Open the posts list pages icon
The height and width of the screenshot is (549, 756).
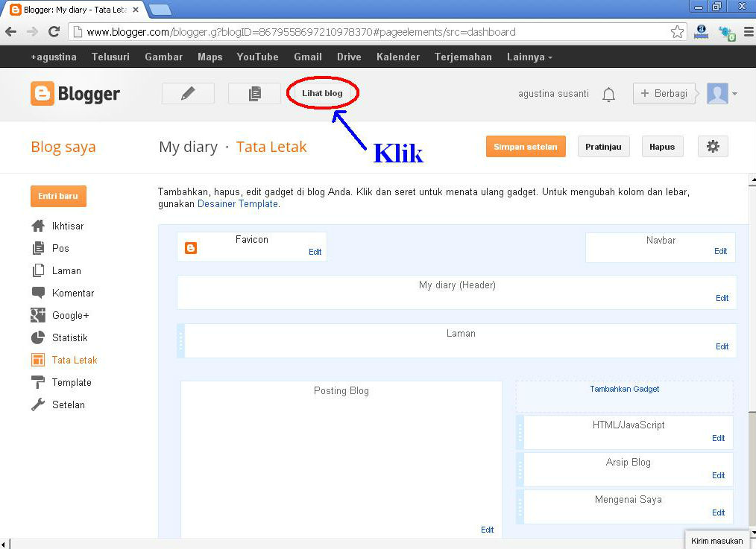click(x=254, y=93)
